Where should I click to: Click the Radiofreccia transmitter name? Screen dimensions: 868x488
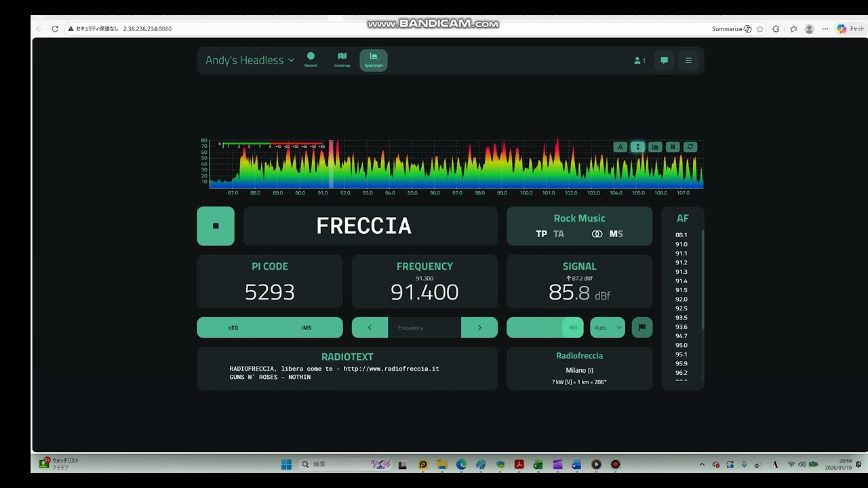[x=579, y=356]
